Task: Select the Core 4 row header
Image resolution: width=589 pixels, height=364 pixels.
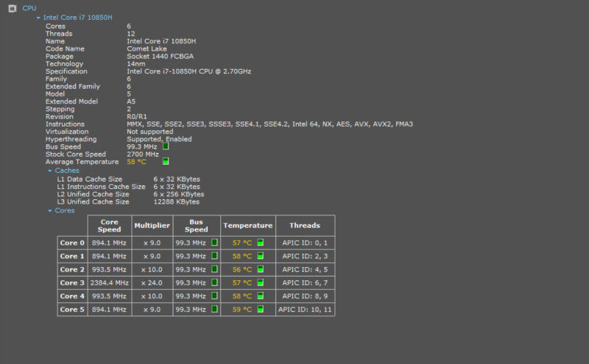Action: [x=72, y=296]
